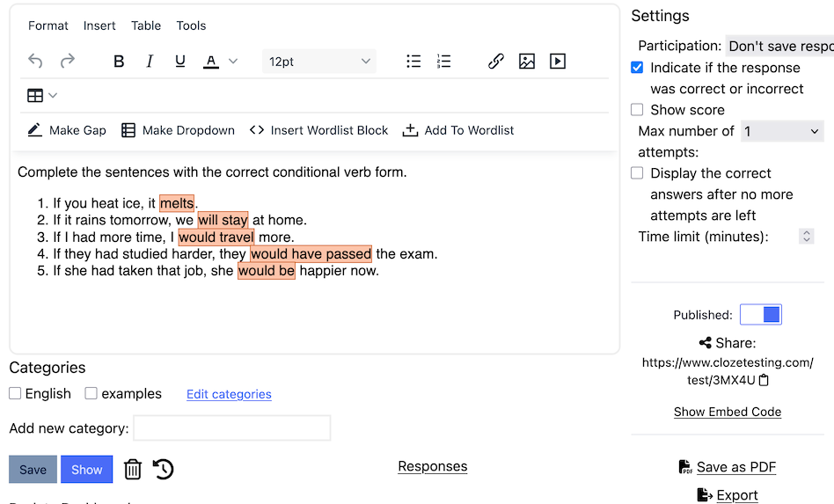The width and height of the screenshot is (834, 504).
Task: Enable the Show score checkbox
Action: point(637,110)
